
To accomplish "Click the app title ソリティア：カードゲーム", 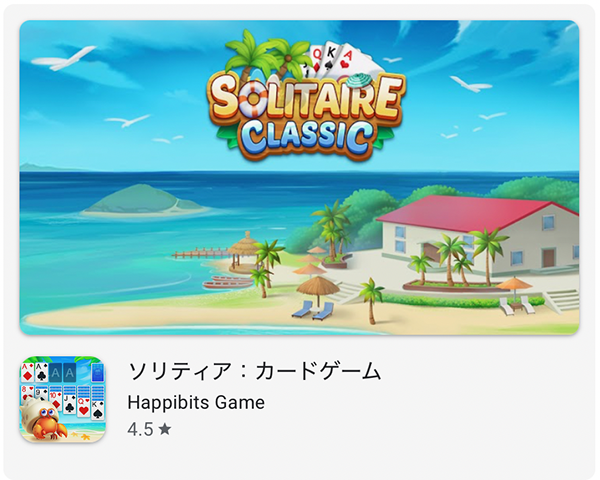I will 254,371.
